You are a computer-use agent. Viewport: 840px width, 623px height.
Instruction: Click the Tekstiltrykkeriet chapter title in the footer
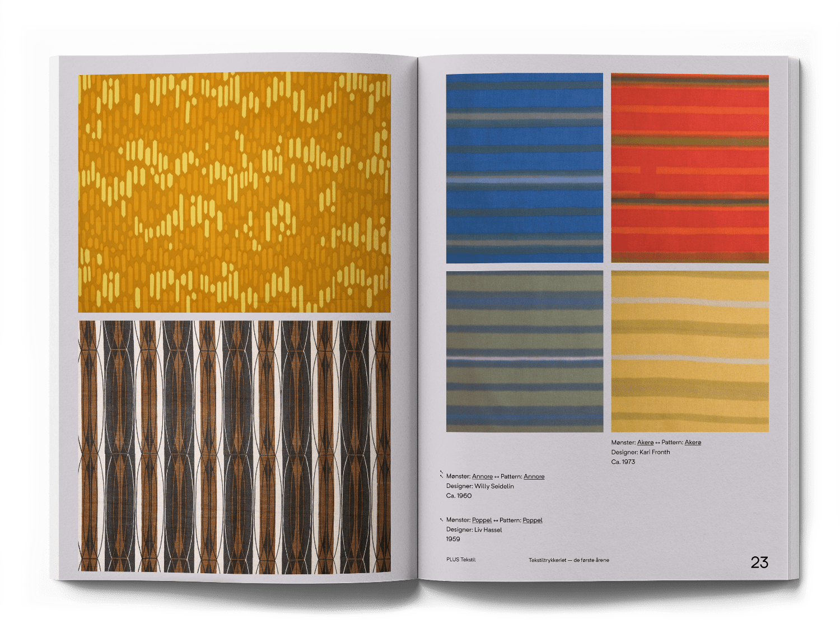[568, 560]
